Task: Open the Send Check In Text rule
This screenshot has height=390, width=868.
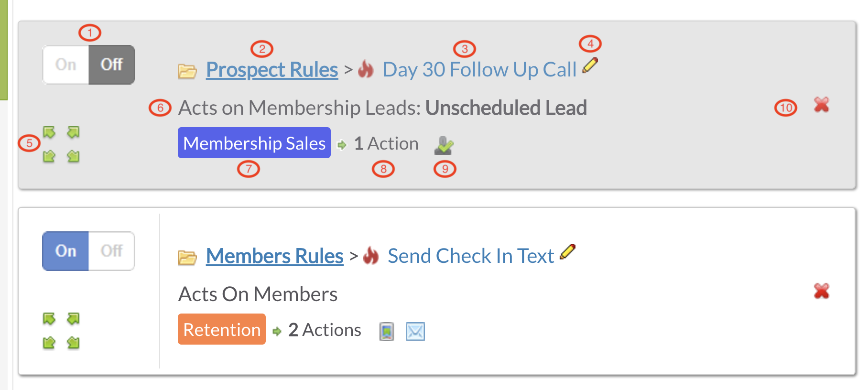Action: coord(471,256)
